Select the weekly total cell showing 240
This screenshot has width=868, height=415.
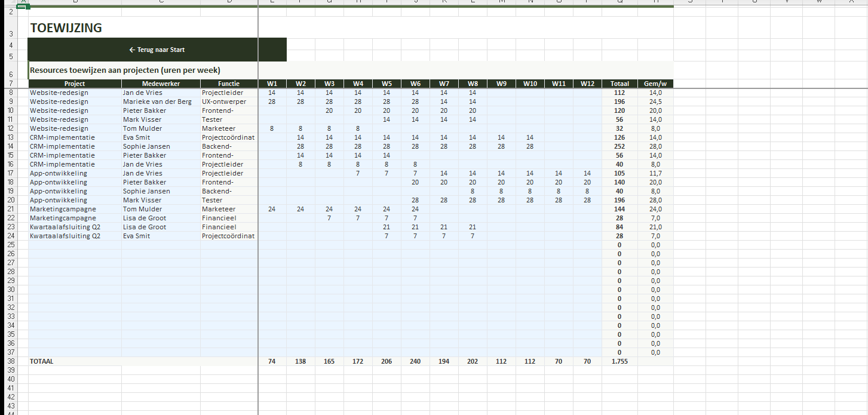point(415,361)
